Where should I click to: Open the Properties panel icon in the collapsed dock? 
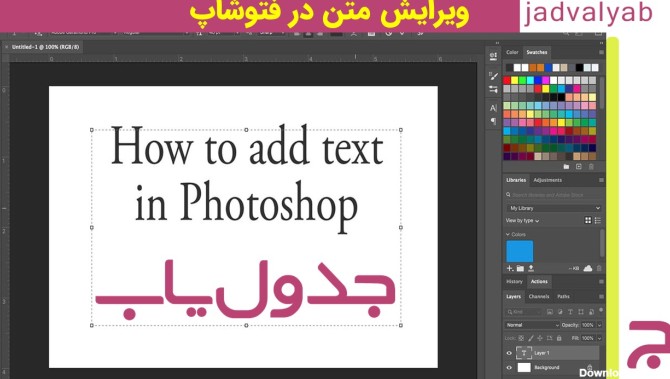coord(493,56)
